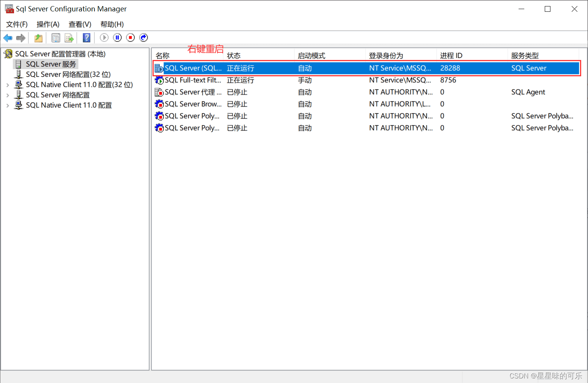Click 正在运行 status in the SQL Server (SQL... row
The height and width of the screenshot is (383, 588).
[241, 68]
